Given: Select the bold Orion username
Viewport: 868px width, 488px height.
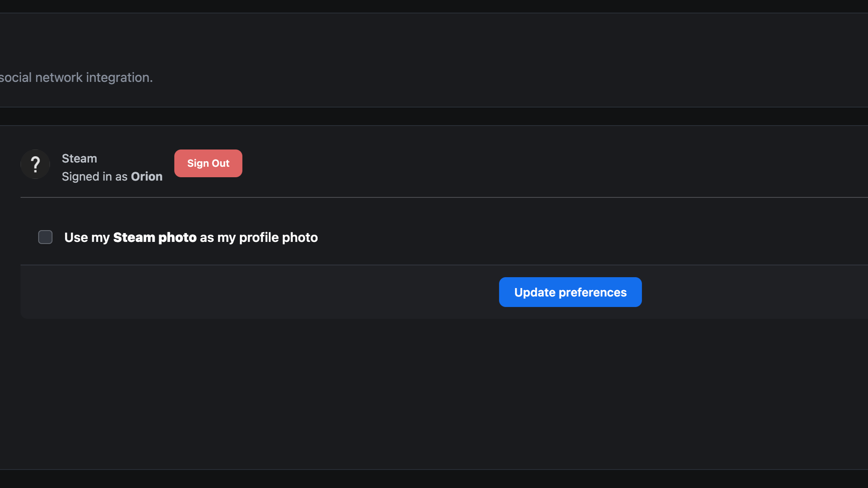Looking at the screenshot, I should pos(147,176).
